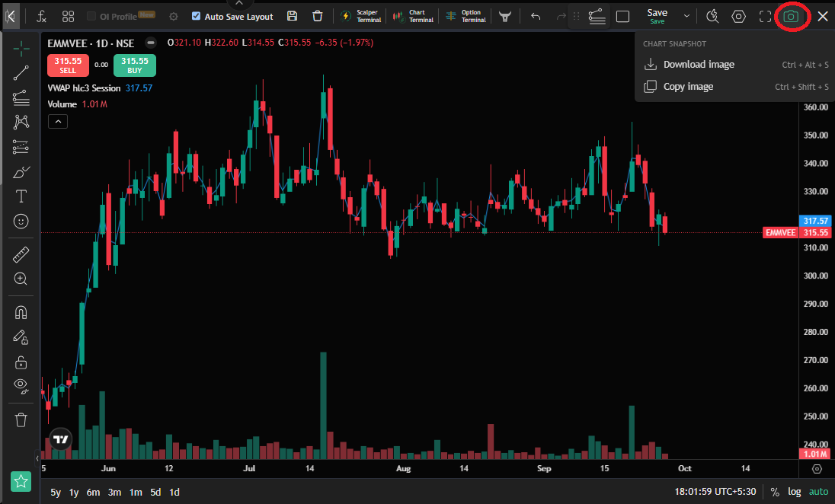Image resolution: width=835 pixels, height=504 pixels.
Task: Enable the OI Profile checkbox
Action: [91, 17]
